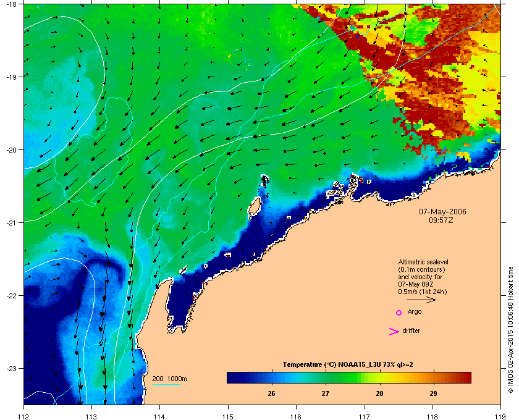Click the '09:57Z' time label
519x420 pixels.
441,220
